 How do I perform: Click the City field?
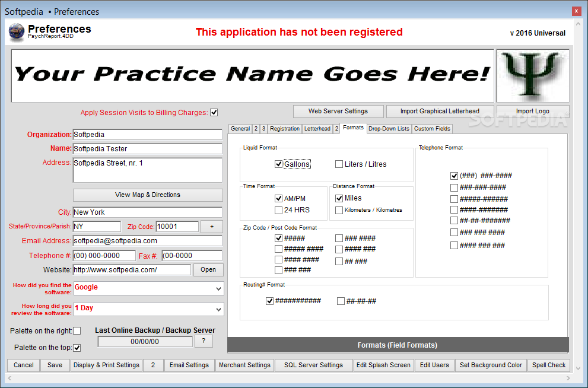tap(148, 212)
